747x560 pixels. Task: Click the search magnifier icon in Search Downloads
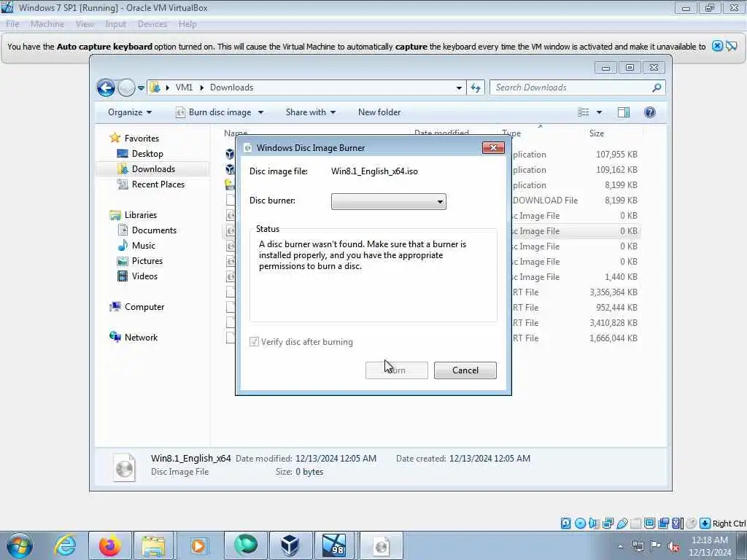tap(657, 87)
